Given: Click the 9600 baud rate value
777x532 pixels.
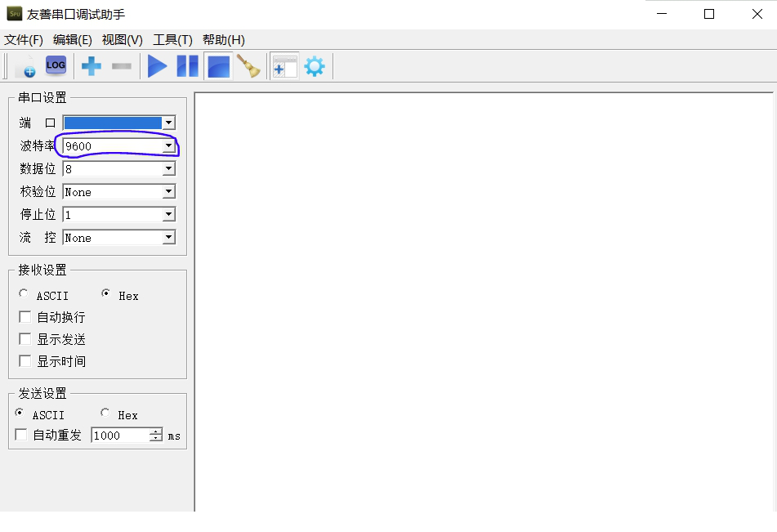Looking at the screenshot, I should 78,146.
